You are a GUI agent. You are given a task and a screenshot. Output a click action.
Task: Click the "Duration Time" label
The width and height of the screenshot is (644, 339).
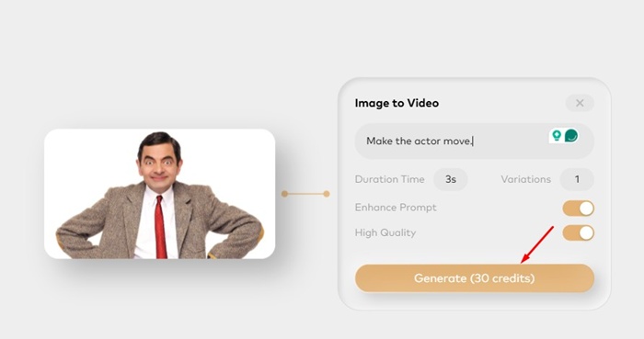[389, 179]
